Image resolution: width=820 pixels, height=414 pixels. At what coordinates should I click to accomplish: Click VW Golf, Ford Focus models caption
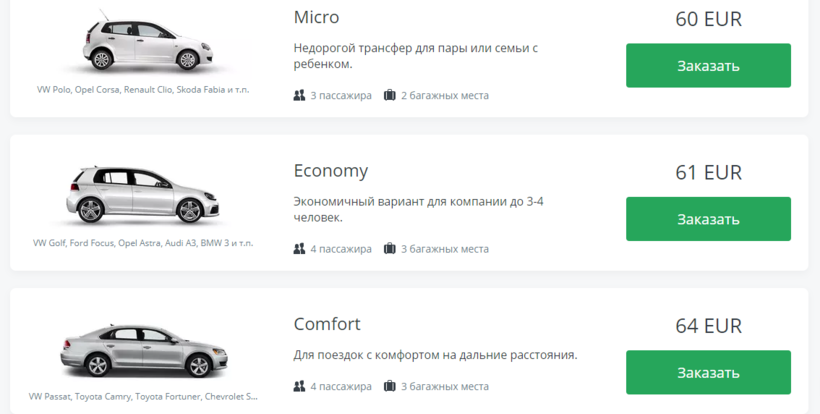click(143, 243)
